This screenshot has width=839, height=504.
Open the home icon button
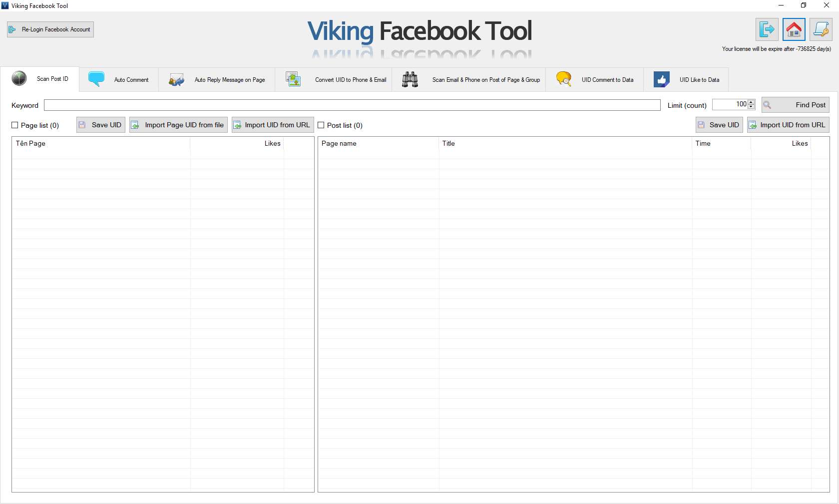coord(794,29)
